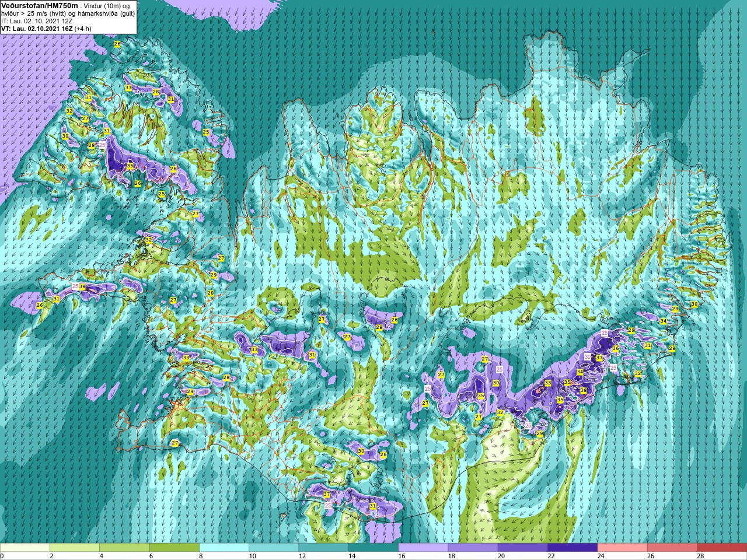Image resolution: width=747 pixels, height=560 pixels.
Task: Click the 4–6 m/s green legend swatch
Action: [124, 547]
